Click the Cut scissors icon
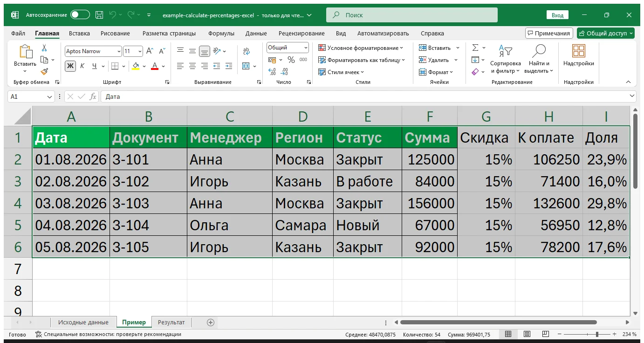644x343 pixels. pos(44,48)
